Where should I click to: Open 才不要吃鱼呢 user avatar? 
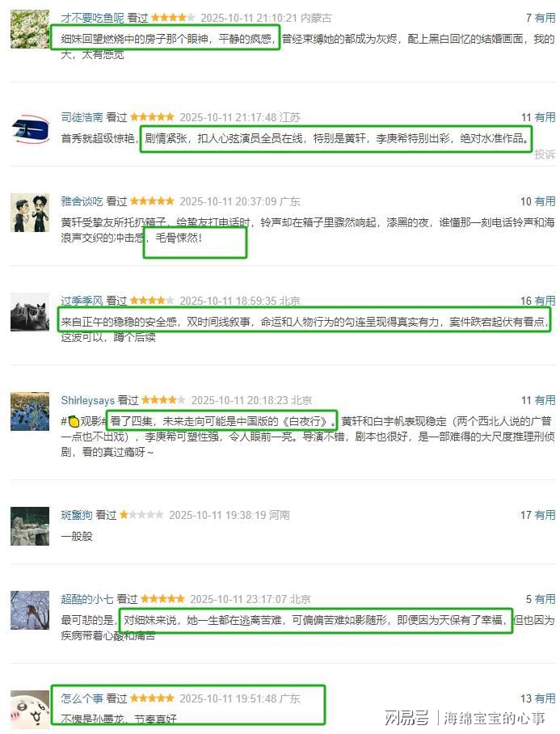pyautogui.click(x=29, y=29)
